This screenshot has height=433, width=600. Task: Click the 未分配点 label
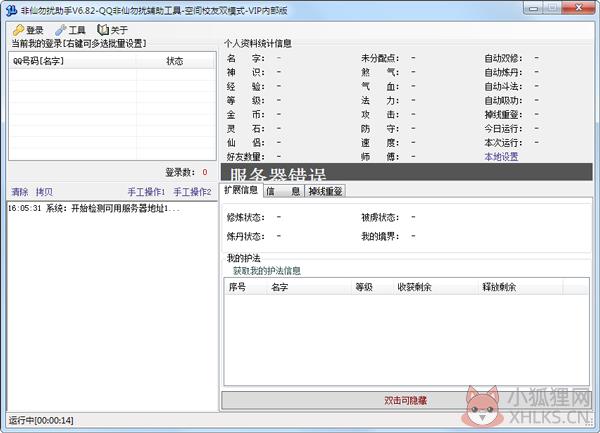click(380, 58)
